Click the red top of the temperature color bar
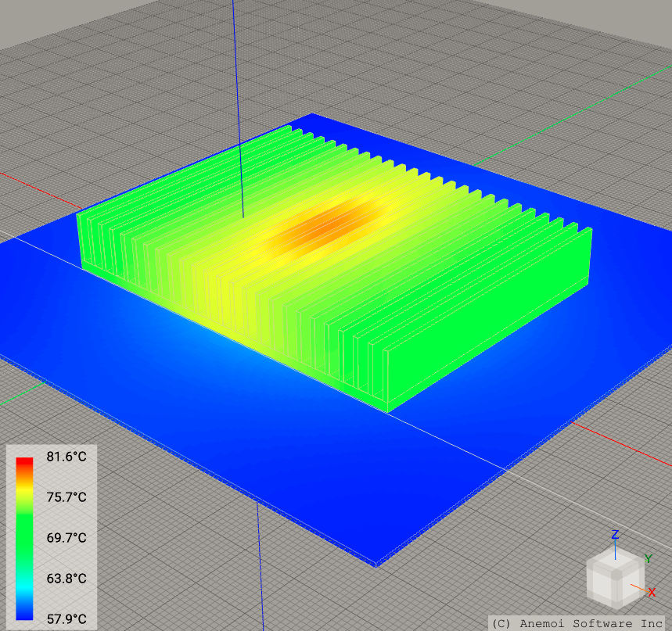This screenshot has height=631, width=672. click(x=25, y=463)
